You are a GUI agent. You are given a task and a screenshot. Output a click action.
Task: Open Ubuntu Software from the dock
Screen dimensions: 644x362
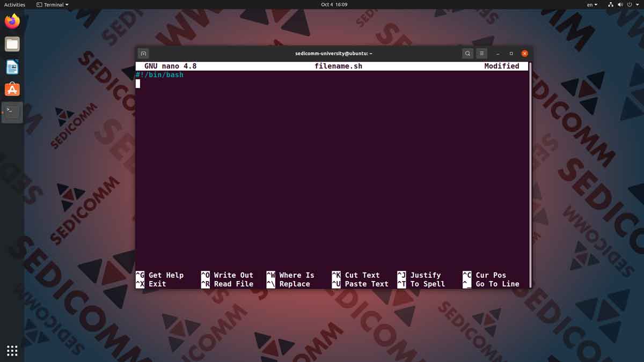click(12, 89)
